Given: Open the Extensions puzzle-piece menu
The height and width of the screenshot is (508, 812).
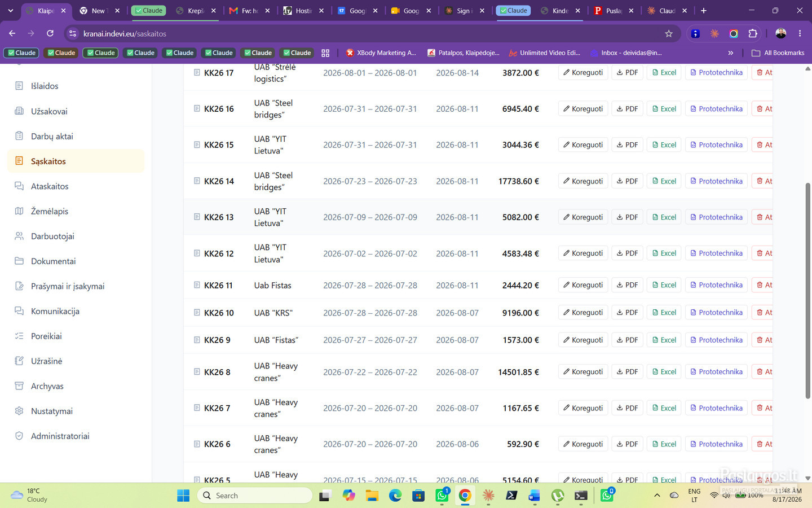Looking at the screenshot, I should pos(753,34).
